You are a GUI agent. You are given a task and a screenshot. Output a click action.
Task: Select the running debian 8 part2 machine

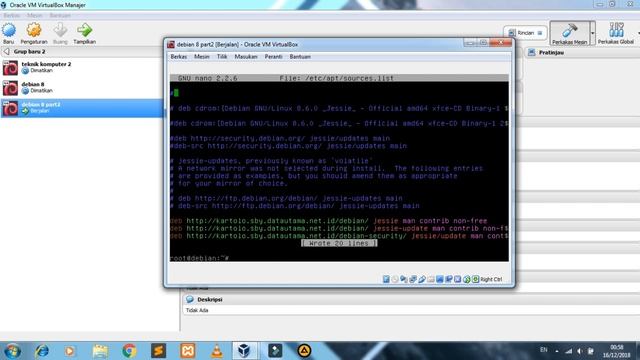click(x=82, y=108)
